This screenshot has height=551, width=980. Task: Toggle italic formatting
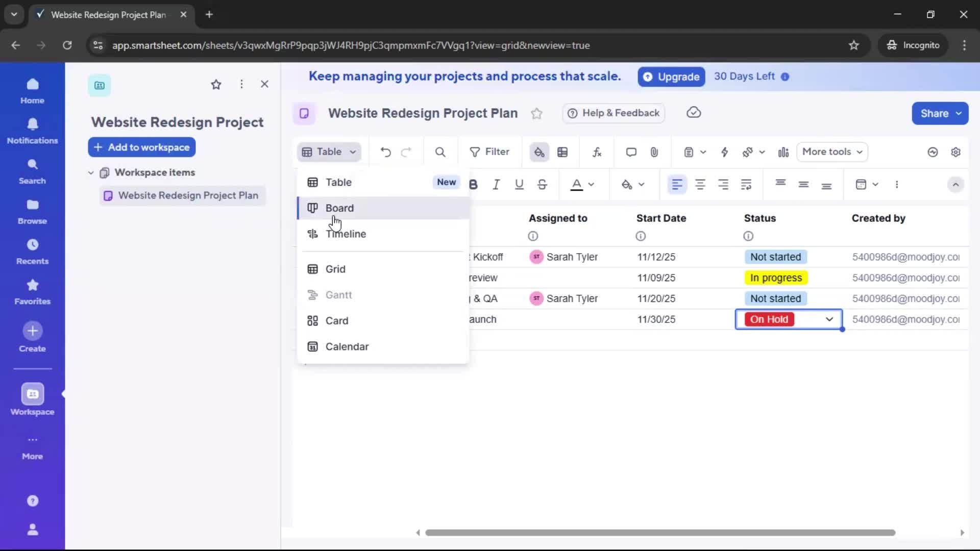[496, 184]
